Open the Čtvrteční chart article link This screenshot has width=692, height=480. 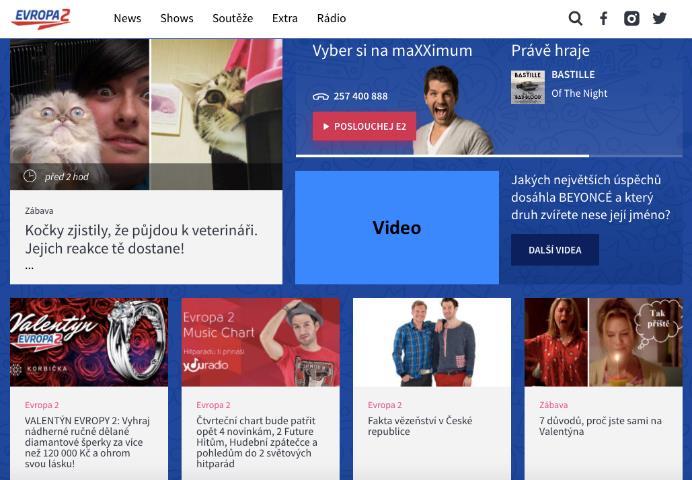point(256,442)
